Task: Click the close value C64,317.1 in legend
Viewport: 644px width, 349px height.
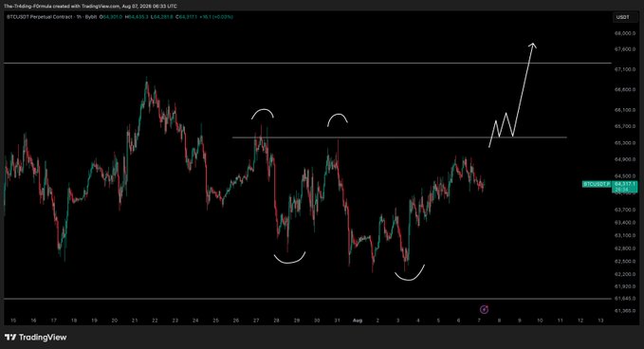Action: pos(187,17)
